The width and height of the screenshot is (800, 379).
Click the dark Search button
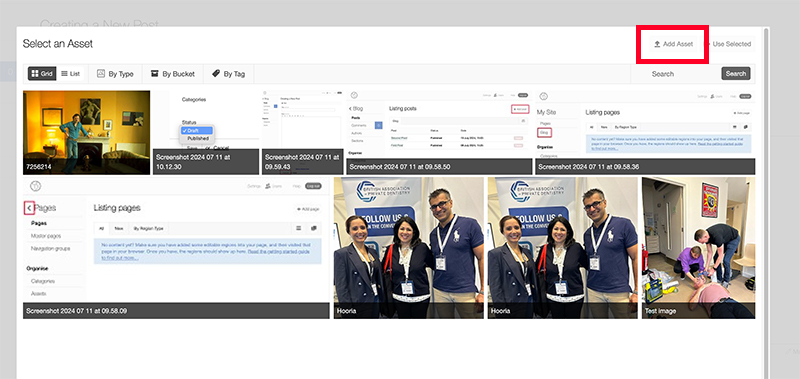tap(736, 73)
